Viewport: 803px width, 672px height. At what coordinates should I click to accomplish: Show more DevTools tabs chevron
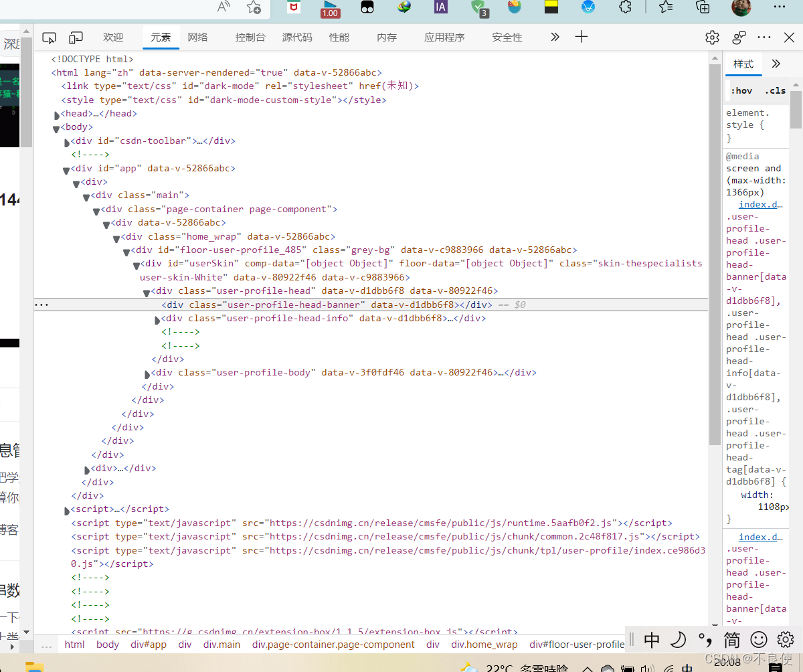pyautogui.click(x=555, y=37)
